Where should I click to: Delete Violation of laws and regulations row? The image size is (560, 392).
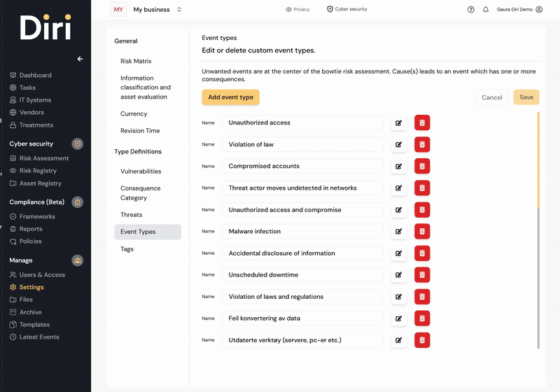pos(422,297)
